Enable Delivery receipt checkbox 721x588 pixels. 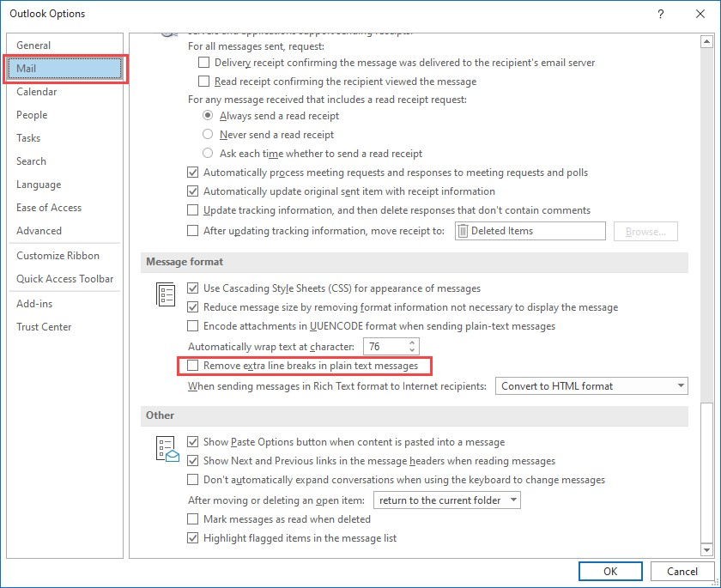(203, 62)
